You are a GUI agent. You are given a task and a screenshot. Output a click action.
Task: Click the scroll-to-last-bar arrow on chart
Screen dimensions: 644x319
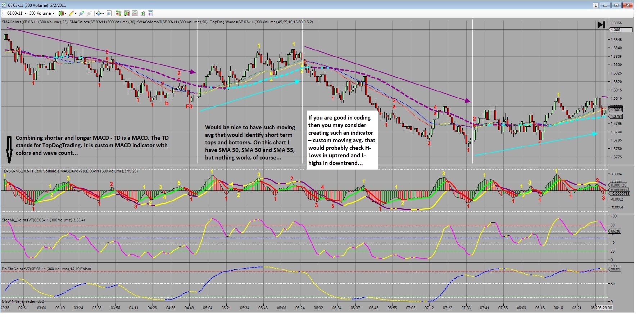tap(601, 25)
